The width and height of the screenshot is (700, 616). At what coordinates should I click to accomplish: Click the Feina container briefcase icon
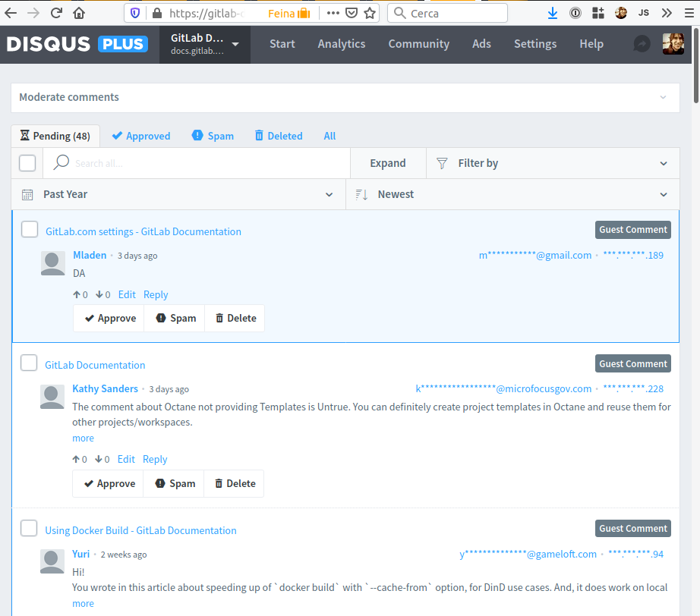tap(304, 14)
